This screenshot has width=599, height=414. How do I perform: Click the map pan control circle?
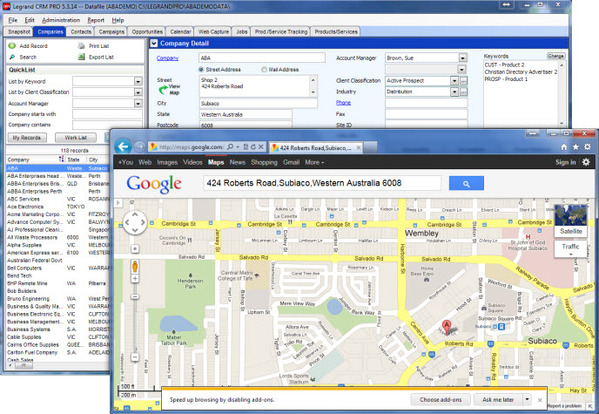(135, 223)
